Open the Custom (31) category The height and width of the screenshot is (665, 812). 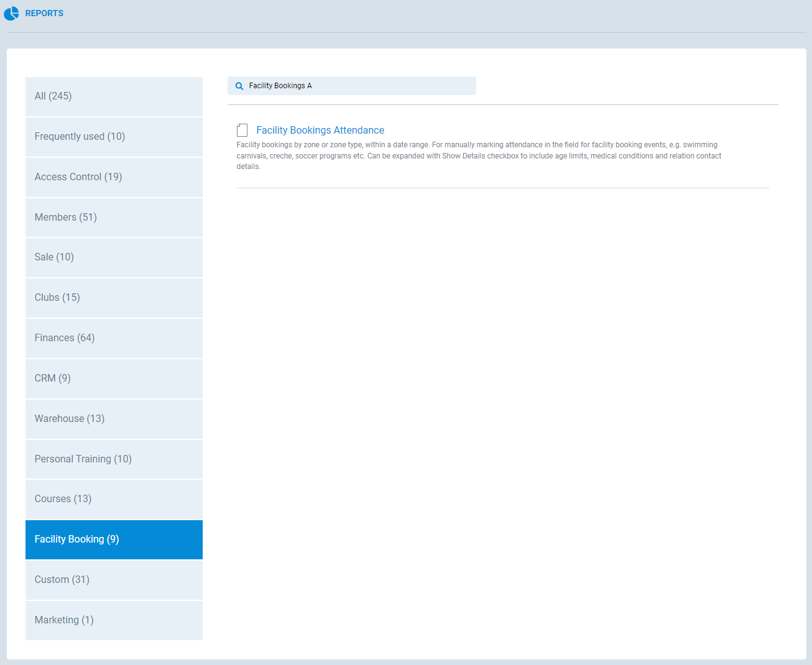tap(114, 580)
